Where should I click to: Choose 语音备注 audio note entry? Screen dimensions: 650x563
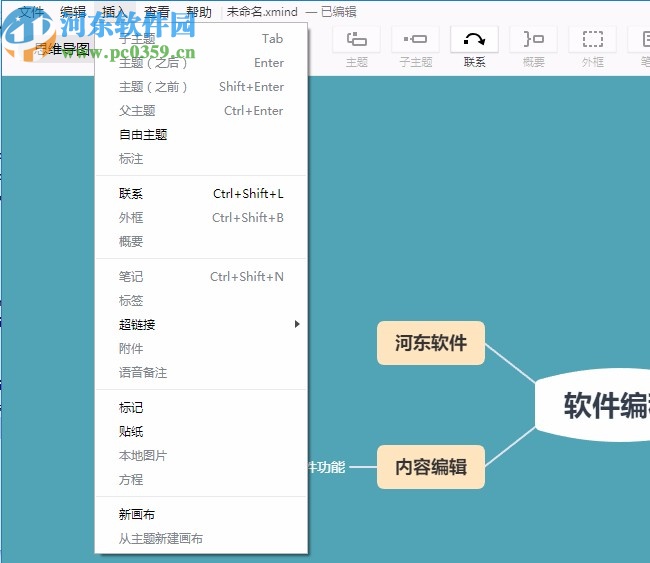pyautogui.click(x=201, y=373)
